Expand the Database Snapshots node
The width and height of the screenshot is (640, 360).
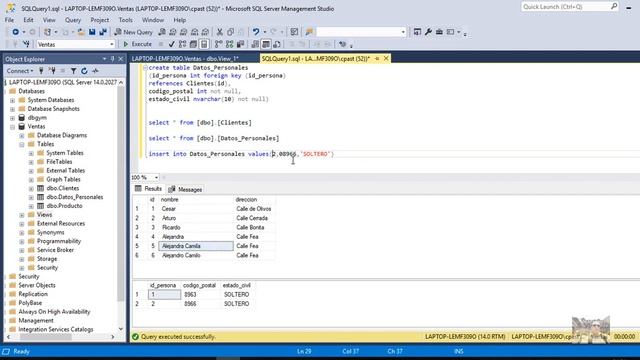[x=12, y=109]
